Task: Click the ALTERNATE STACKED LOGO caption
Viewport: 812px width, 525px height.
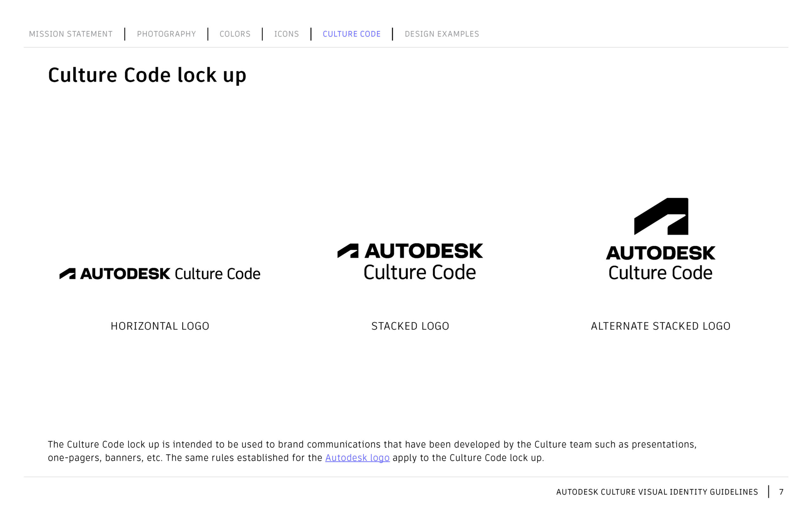Action: coord(661,326)
